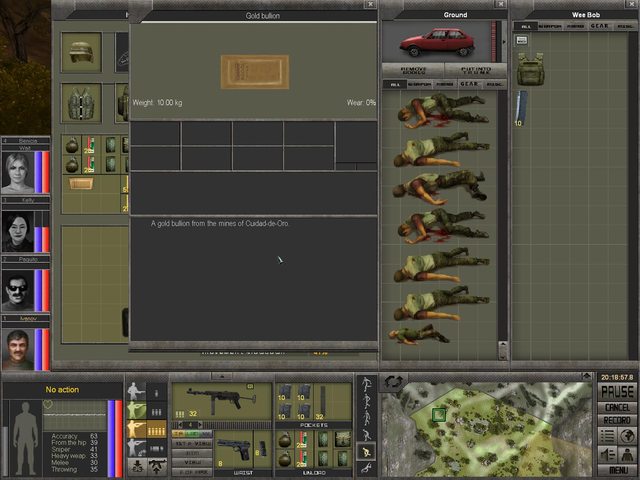Open the game MENU button

tap(617, 470)
